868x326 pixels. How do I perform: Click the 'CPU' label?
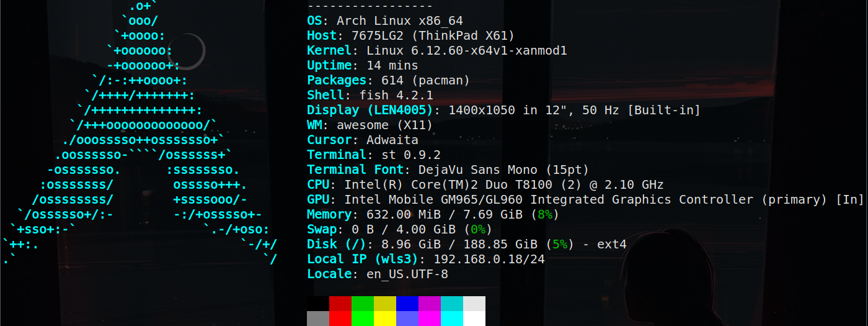point(318,184)
